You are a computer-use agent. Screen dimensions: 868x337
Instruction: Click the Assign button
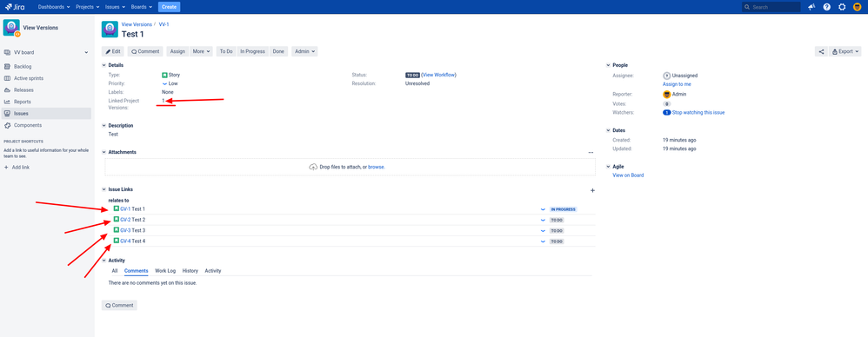(x=177, y=51)
